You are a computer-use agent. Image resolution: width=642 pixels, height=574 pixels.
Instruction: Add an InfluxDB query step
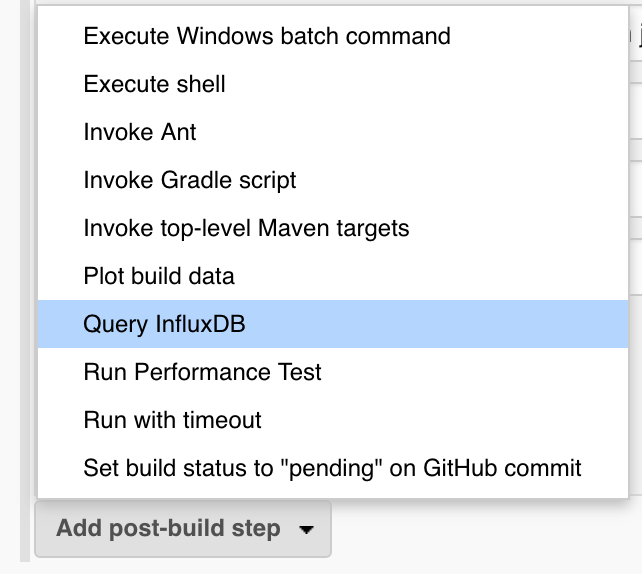(165, 324)
